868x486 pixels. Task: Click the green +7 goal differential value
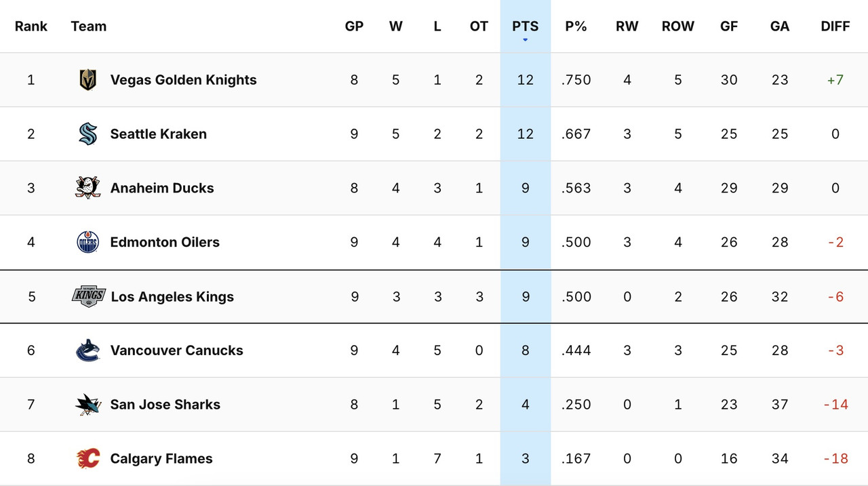pos(835,79)
